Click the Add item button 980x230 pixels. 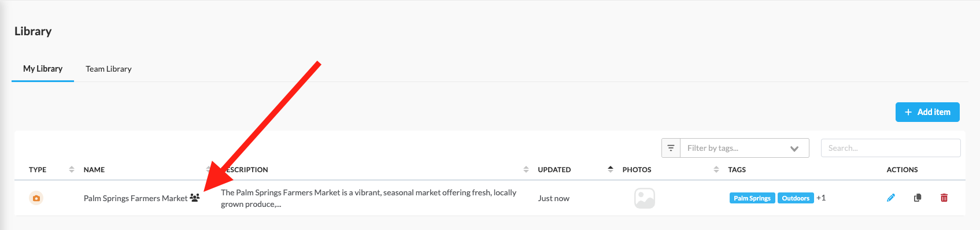tap(927, 112)
